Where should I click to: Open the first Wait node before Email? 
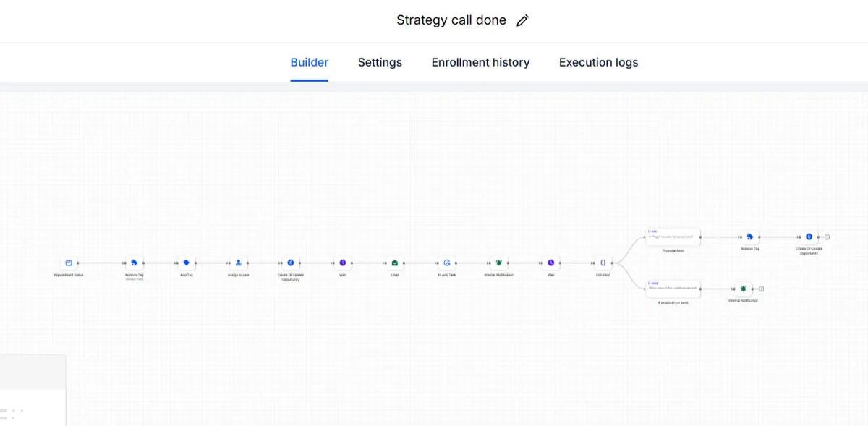343,263
